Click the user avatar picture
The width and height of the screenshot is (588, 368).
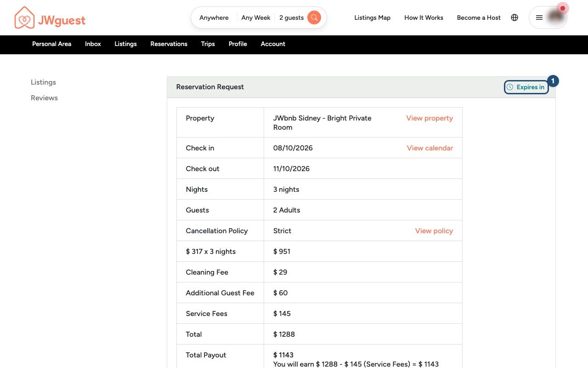click(x=556, y=17)
